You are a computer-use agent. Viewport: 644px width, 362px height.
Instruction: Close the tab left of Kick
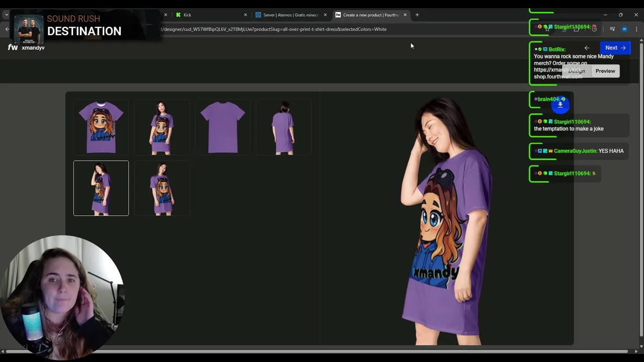tap(166, 15)
